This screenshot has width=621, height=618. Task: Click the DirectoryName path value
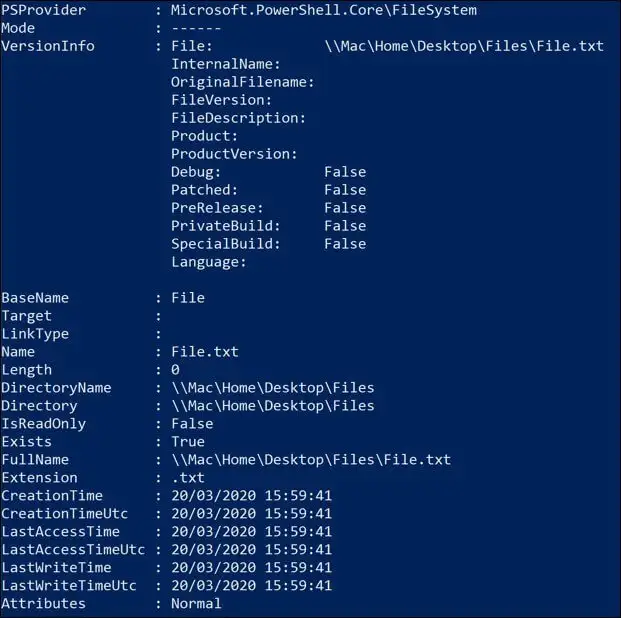[x=273, y=388]
